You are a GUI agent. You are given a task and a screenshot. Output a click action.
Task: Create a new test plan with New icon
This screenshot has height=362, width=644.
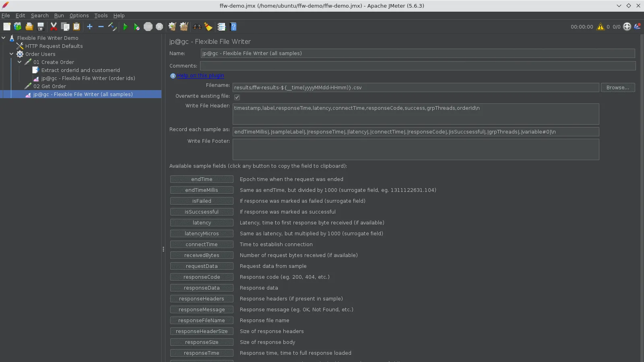pyautogui.click(x=7, y=27)
